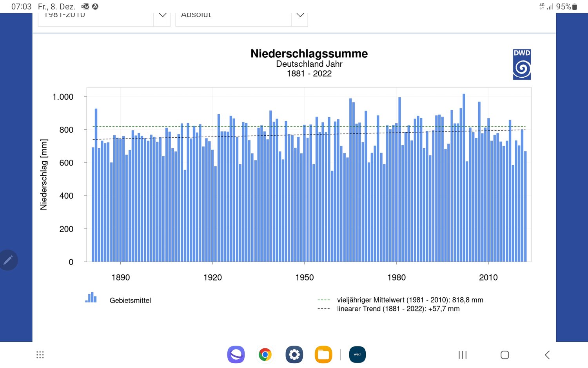Show recent apps with three-bar button

click(x=463, y=355)
